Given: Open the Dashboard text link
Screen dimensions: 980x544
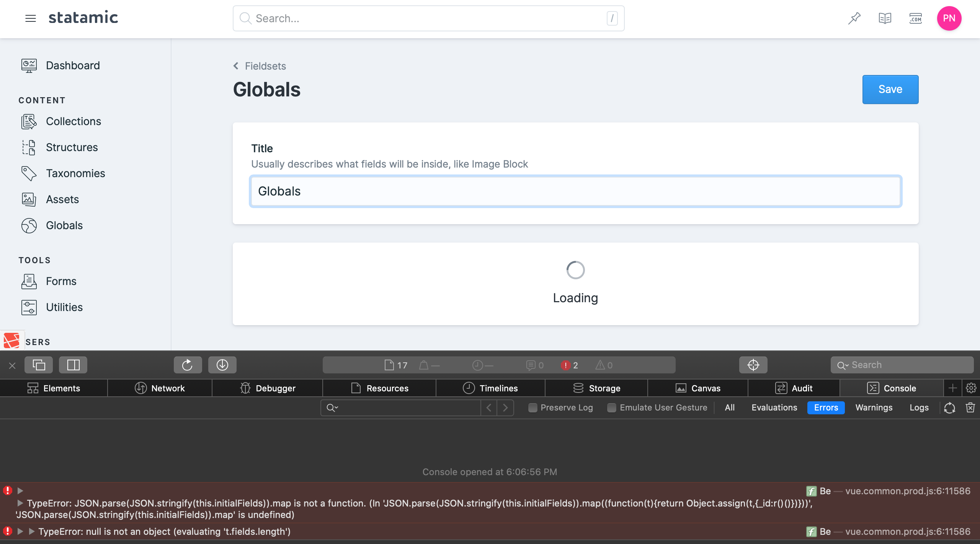Looking at the screenshot, I should tap(73, 65).
